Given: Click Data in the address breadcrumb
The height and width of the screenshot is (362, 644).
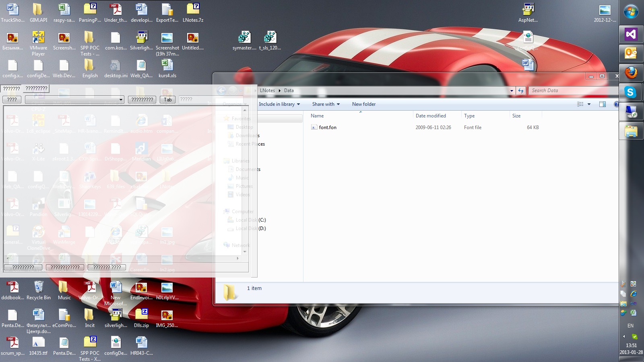Looking at the screenshot, I should [x=289, y=90].
